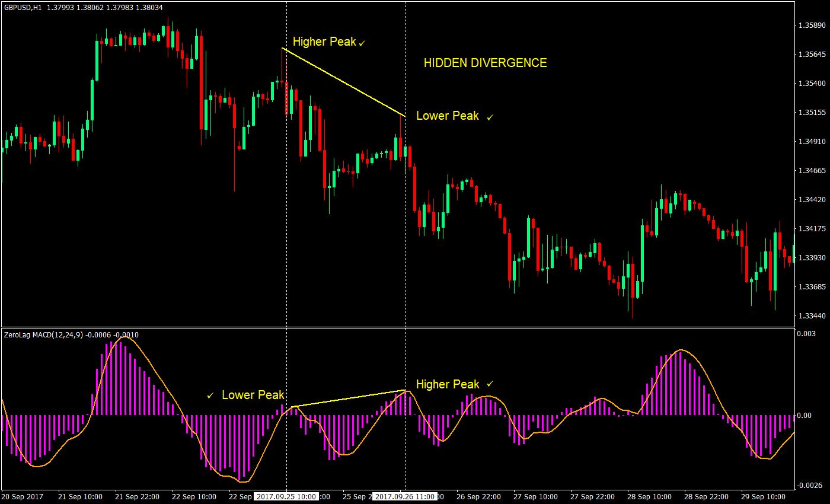Viewport: 830px width, 504px height.
Task: Click the 0.00 MACD zero level value
Action: 805,415
